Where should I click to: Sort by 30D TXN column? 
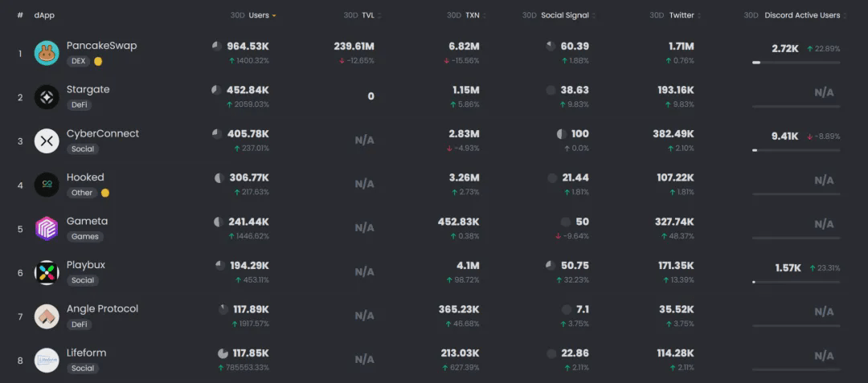click(x=473, y=15)
